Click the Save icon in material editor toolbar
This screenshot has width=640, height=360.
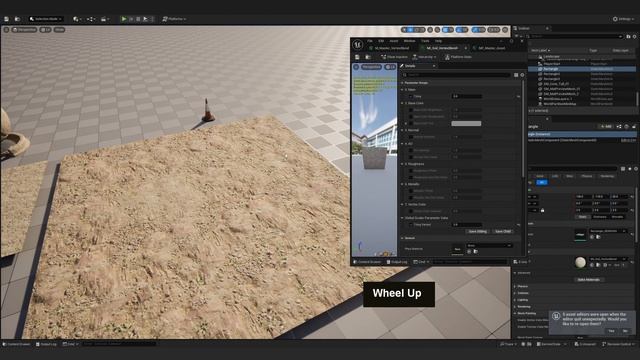pyautogui.click(x=358, y=57)
